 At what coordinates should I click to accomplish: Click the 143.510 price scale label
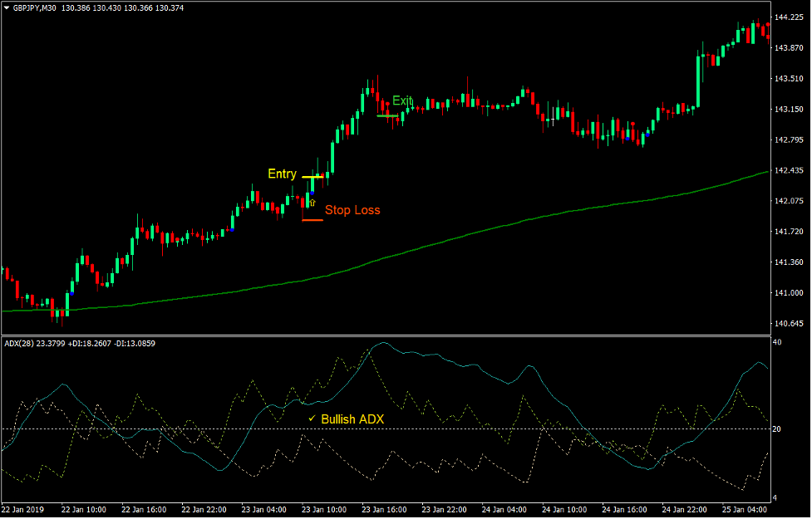click(789, 79)
